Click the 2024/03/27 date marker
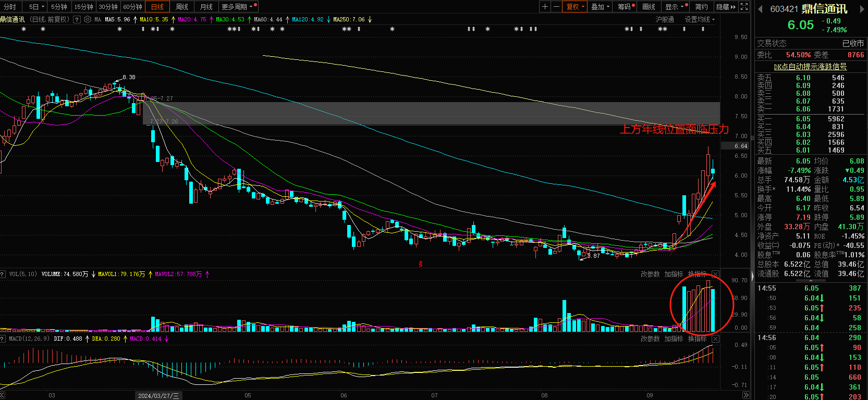Viewport: 868px width, 400px height. (x=158, y=396)
